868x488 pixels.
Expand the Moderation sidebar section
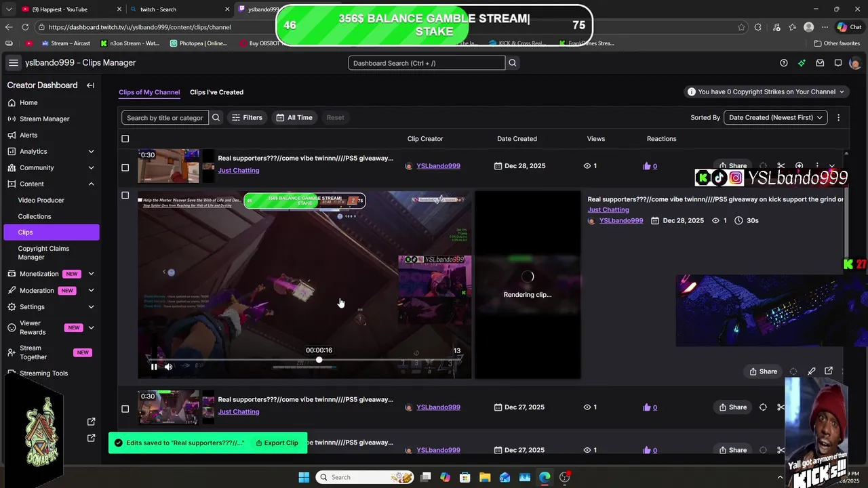(91, 290)
